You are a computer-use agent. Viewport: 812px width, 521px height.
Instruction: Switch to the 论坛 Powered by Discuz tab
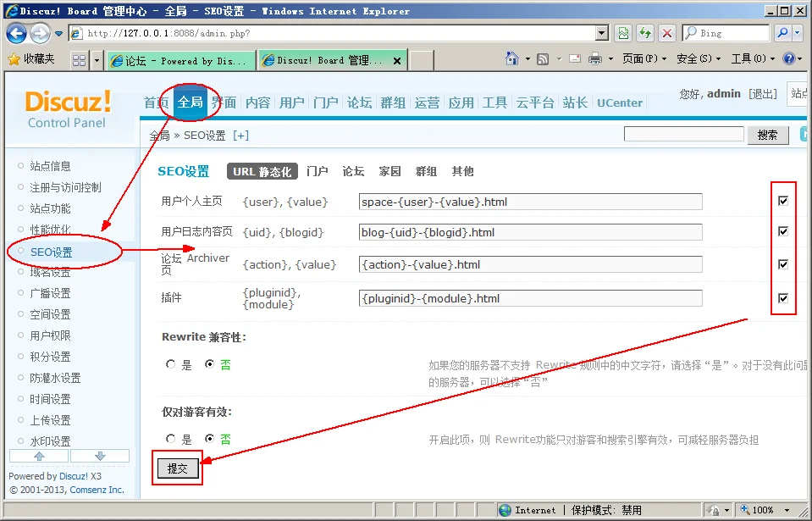pos(181,61)
